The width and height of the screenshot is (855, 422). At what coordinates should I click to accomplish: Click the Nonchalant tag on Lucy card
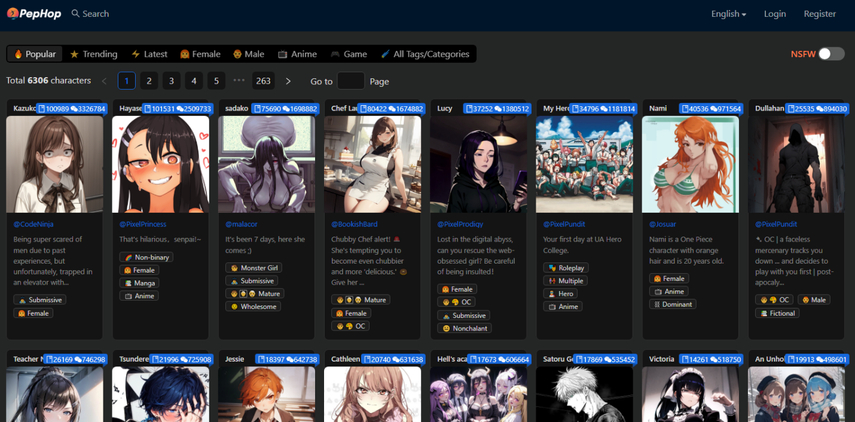465,328
